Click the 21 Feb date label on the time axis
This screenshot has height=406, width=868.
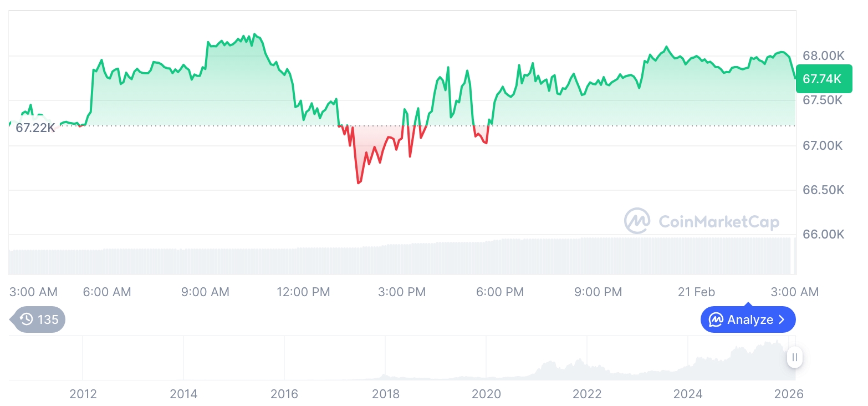tap(696, 292)
